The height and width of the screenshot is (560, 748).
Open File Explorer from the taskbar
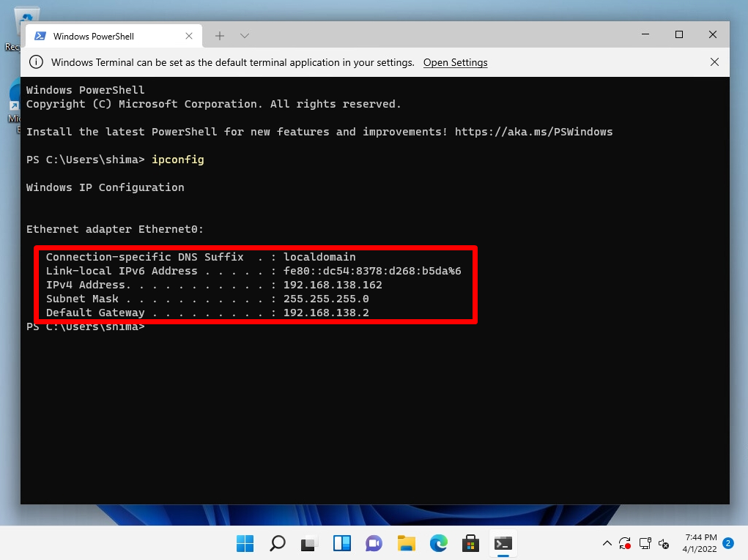click(x=407, y=543)
